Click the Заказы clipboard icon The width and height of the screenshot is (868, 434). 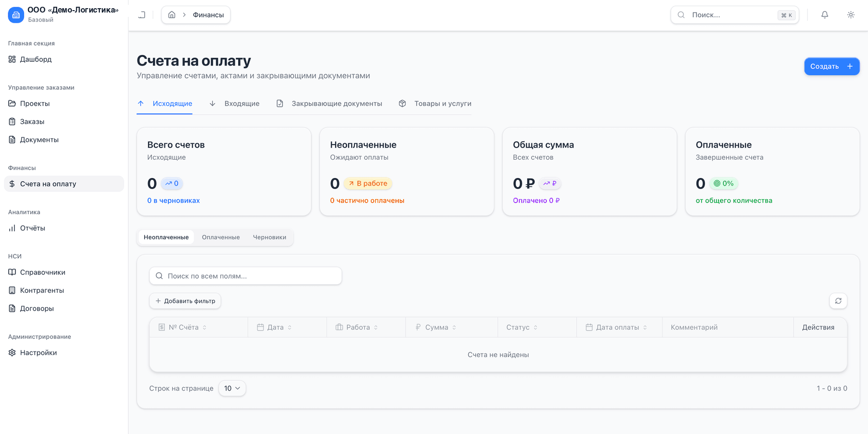tap(12, 122)
